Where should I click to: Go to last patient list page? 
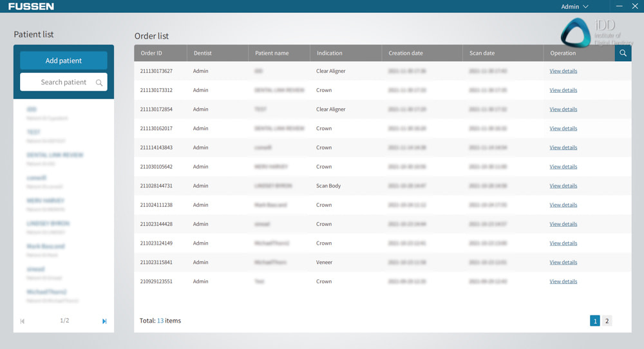pyautogui.click(x=104, y=321)
